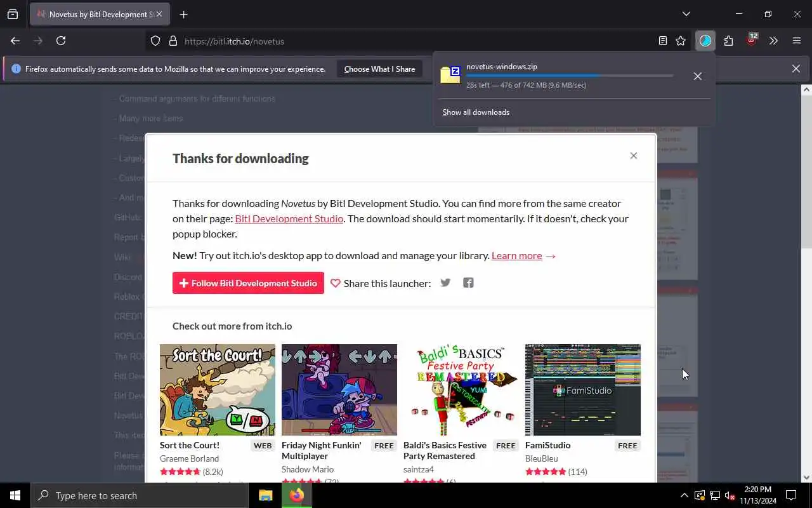Open the extensions puzzle icon
The image size is (812, 508).
tap(728, 41)
